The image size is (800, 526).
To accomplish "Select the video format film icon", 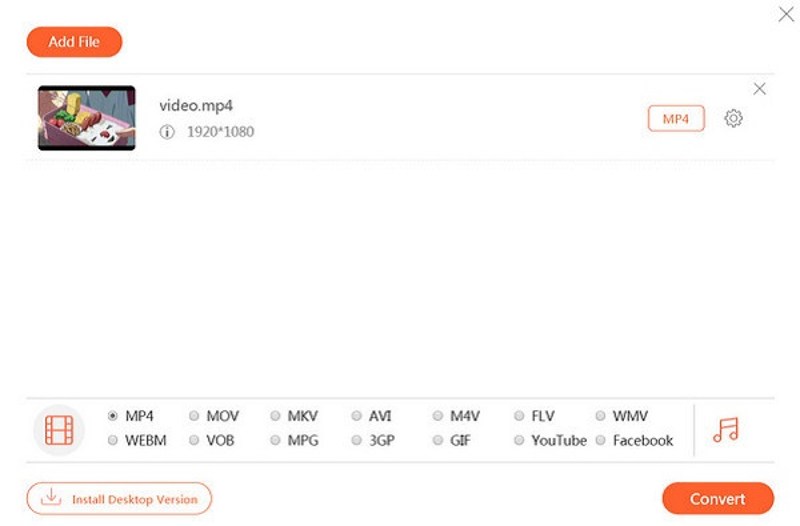I will coord(59,430).
